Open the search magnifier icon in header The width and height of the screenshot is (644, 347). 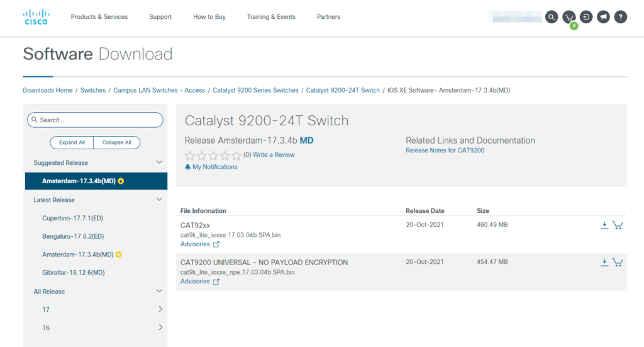click(x=552, y=17)
